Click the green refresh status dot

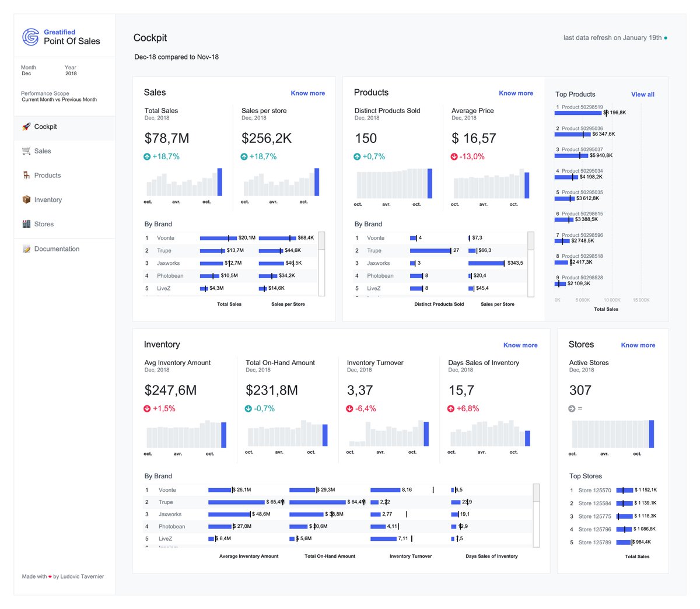pos(665,37)
